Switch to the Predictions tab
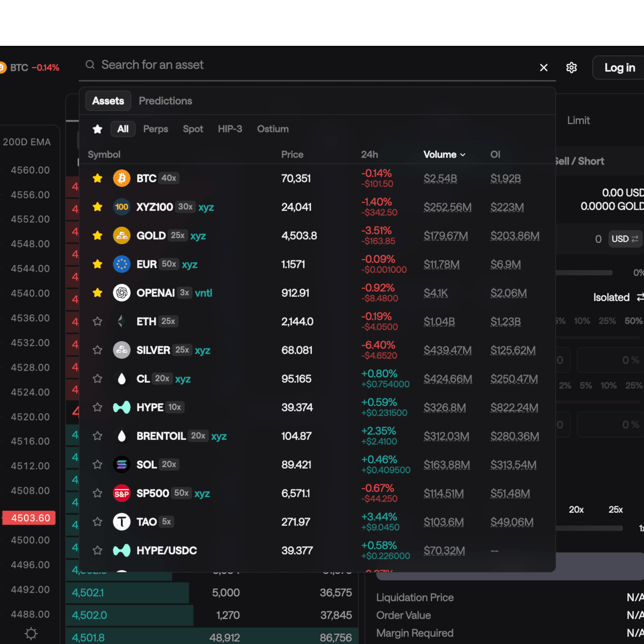 click(165, 101)
